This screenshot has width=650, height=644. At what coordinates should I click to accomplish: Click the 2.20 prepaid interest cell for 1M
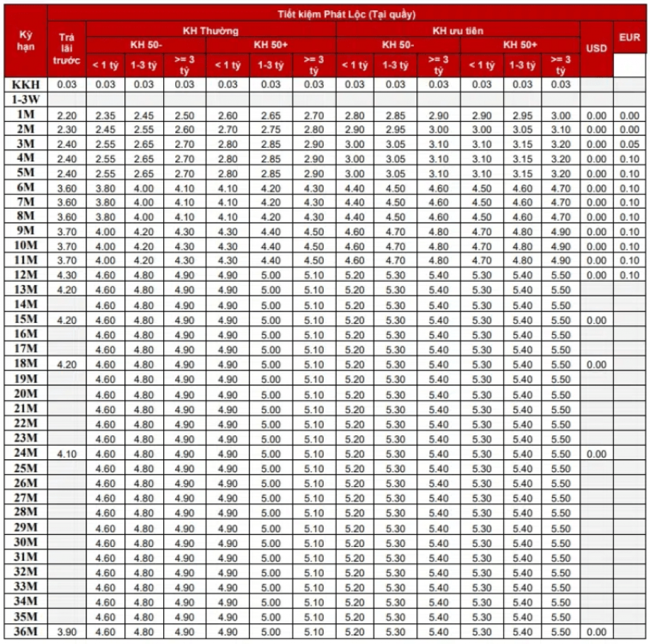pos(67,115)
